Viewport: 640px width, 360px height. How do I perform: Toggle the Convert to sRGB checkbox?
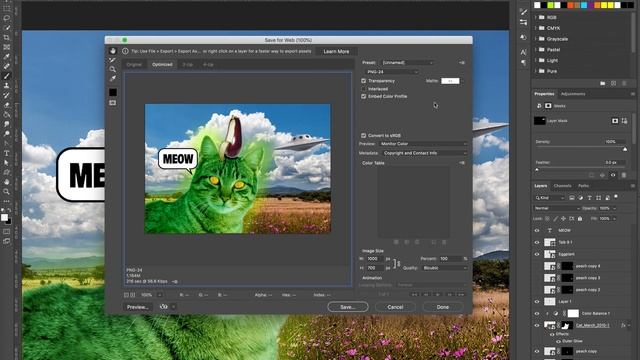(364, 136)
